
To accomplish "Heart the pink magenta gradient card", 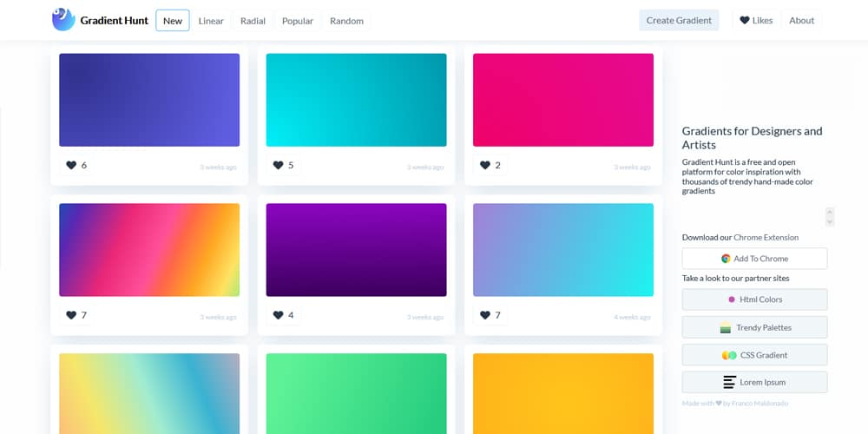I will [485, 165].
